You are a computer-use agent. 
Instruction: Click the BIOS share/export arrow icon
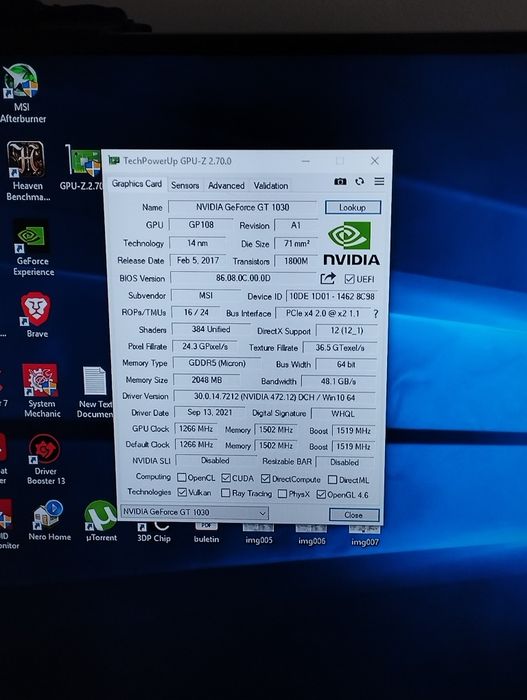point(328,279)
